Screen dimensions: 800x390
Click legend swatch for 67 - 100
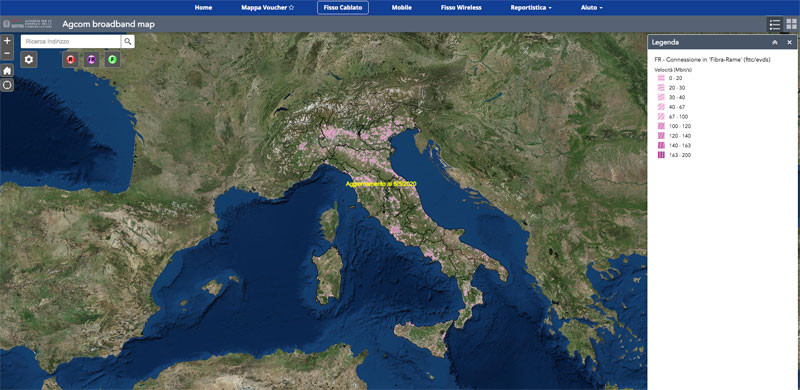click(661, 116)
